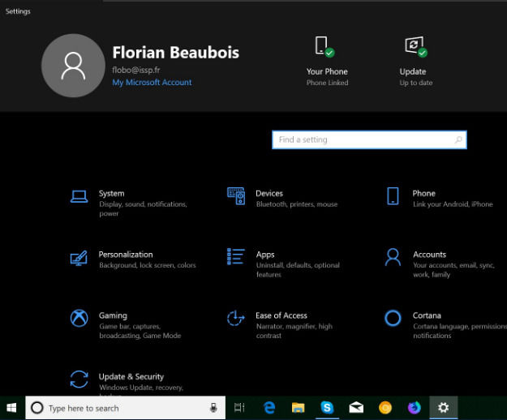The height and width of the screenshot is (420, 507).
Task: Click the Accounts category title
Action: click(430, 255)
